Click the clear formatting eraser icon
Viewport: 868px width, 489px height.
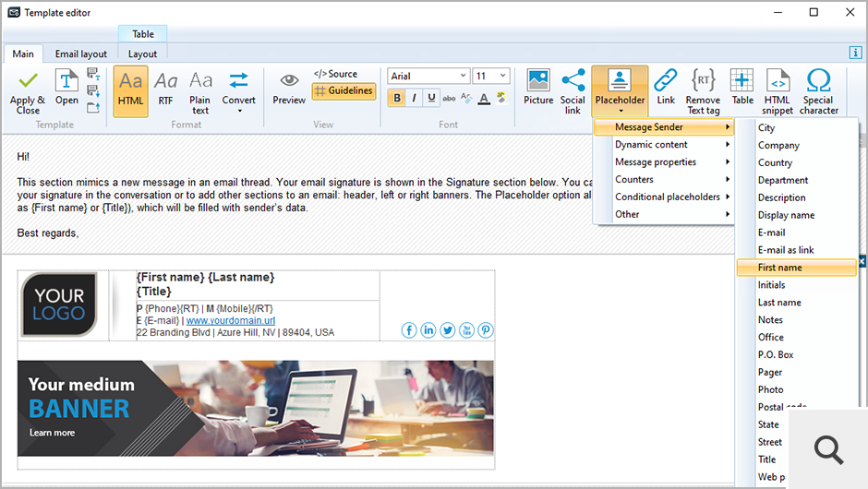(466, 99)
